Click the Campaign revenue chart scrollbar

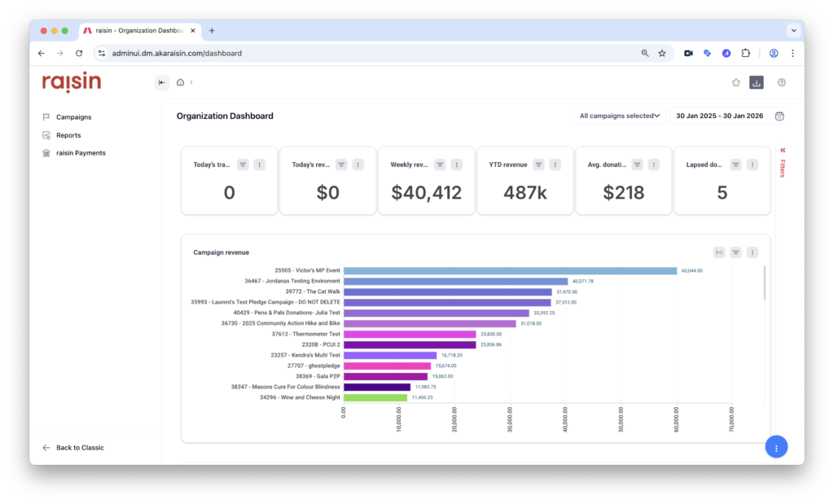coord(765,283)
